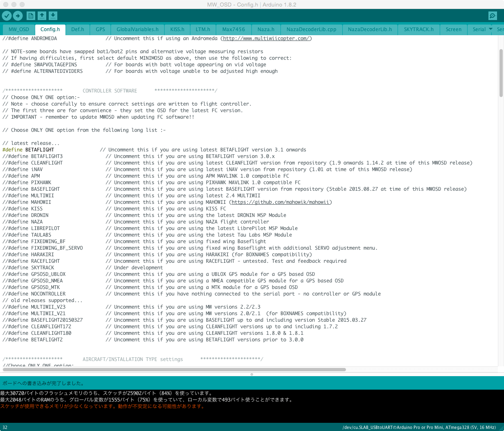The image size is (504, 431).
Task: Click the Verify sketch checkmark icon
Action: [7, 16]
